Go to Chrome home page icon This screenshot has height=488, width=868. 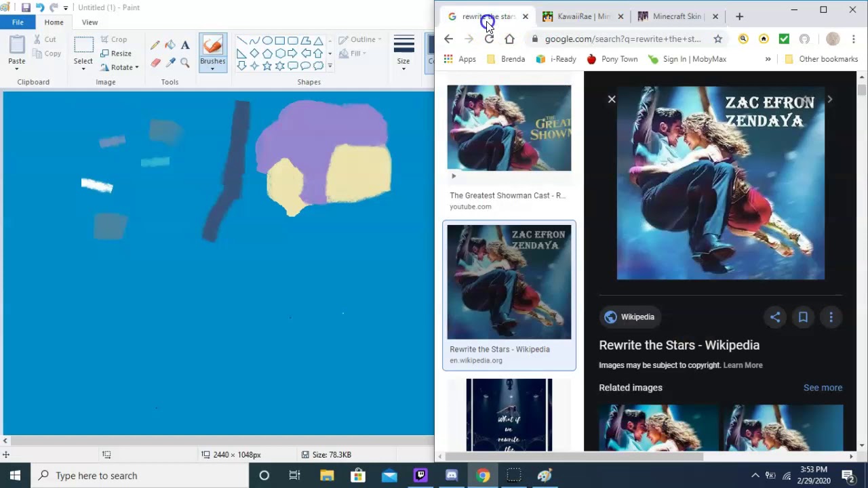pos(509,39)
